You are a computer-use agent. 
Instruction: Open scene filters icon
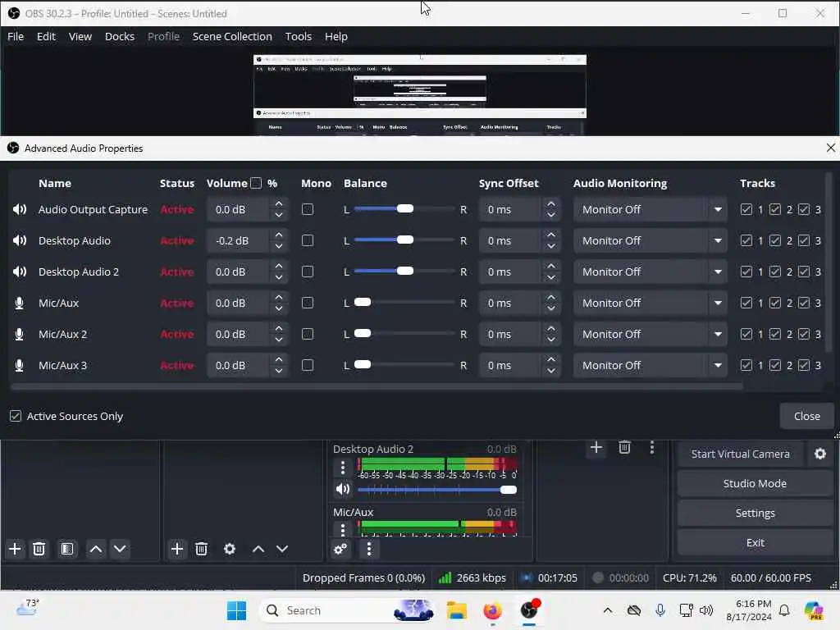67,549
